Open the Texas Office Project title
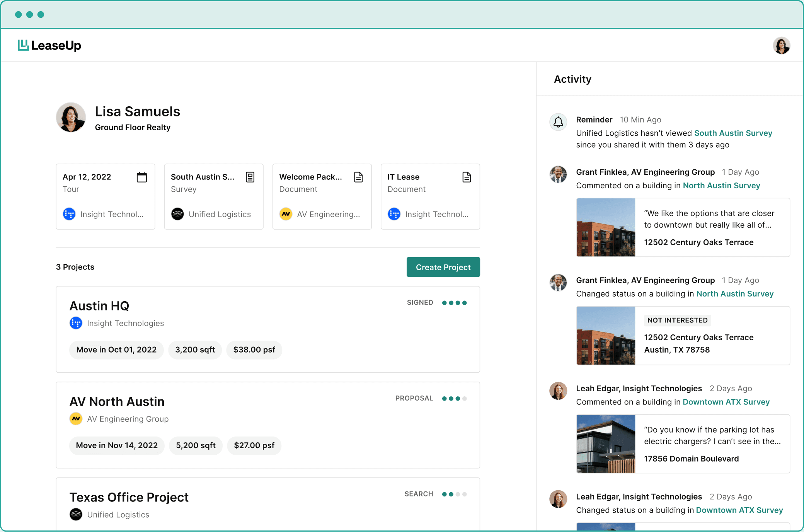This screenshot has width=804, height=532. point(129,497)
